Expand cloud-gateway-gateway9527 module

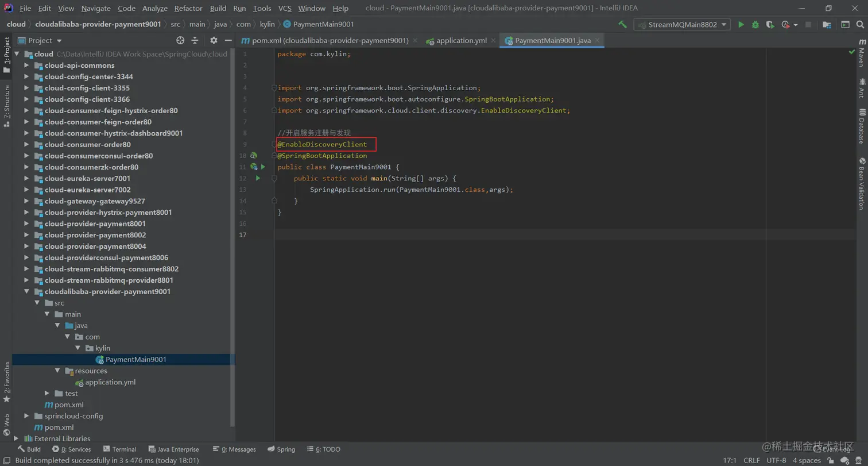(26, 201)
